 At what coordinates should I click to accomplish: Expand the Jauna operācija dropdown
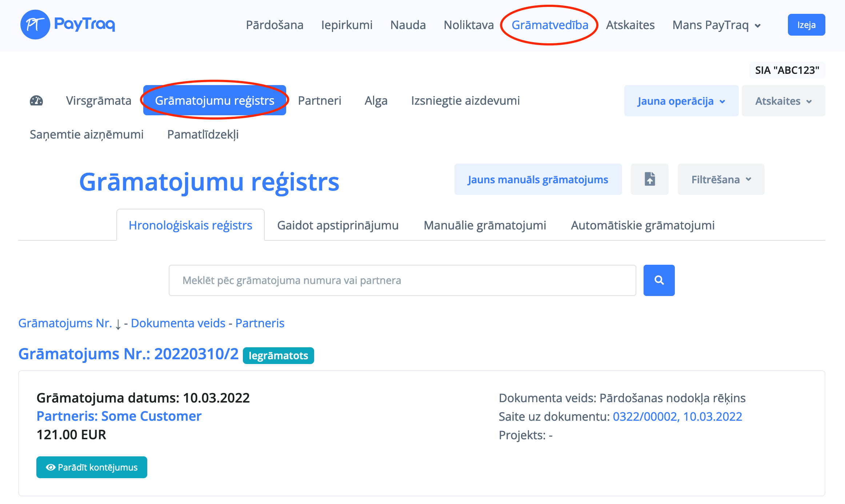coord(681,101)
